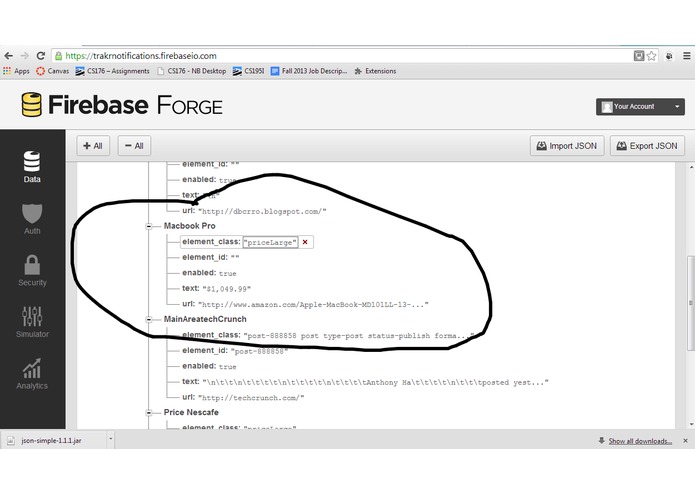This screenshot has width=695, height=494.
Task: Expand all nodes with + All
Action: 93,146
